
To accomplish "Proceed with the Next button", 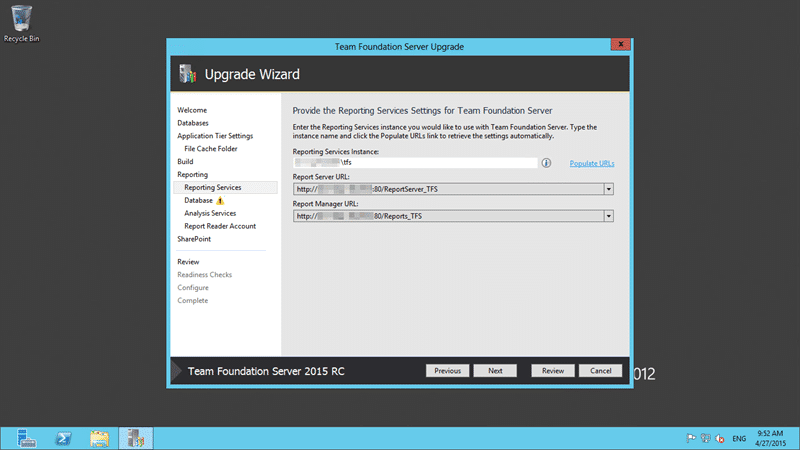I will (495, 371).
